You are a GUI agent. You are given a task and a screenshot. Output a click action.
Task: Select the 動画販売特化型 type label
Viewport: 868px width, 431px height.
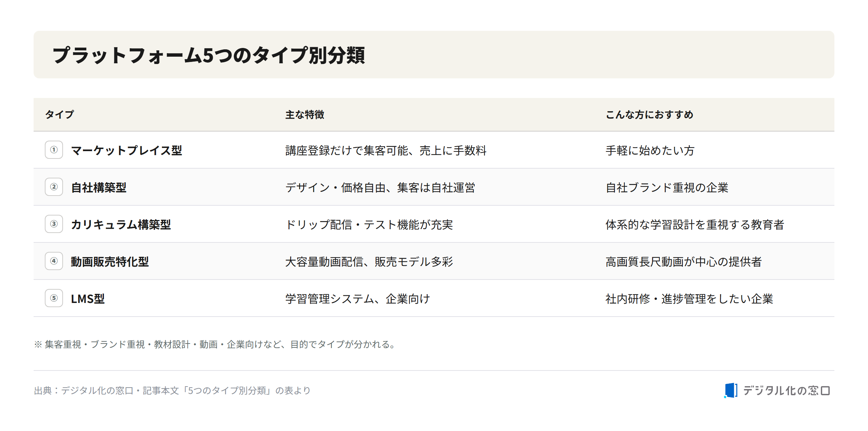110,262
